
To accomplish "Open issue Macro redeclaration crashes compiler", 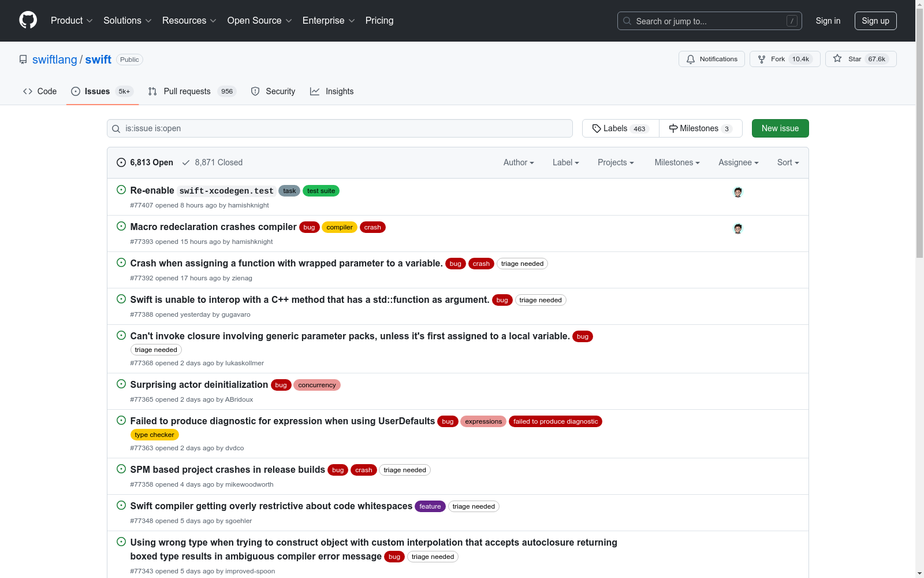I will pos(214,227).
